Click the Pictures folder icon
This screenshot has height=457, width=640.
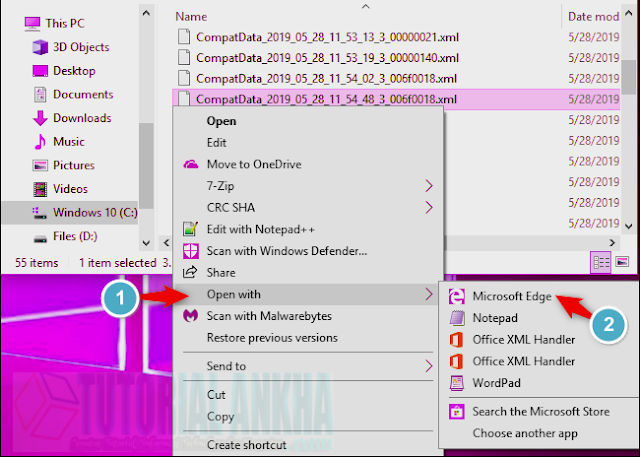click(40, 166)
